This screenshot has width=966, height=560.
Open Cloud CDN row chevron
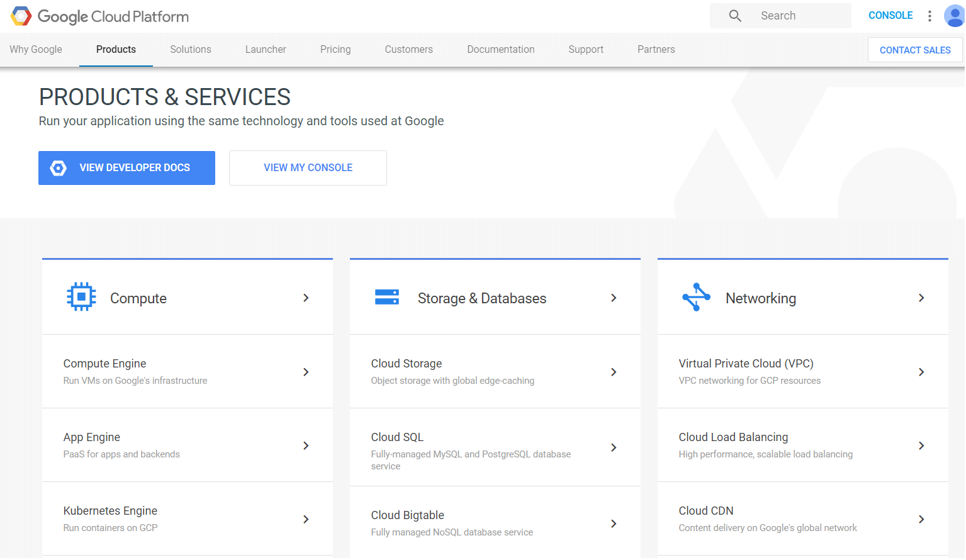(x=921, y=519)
